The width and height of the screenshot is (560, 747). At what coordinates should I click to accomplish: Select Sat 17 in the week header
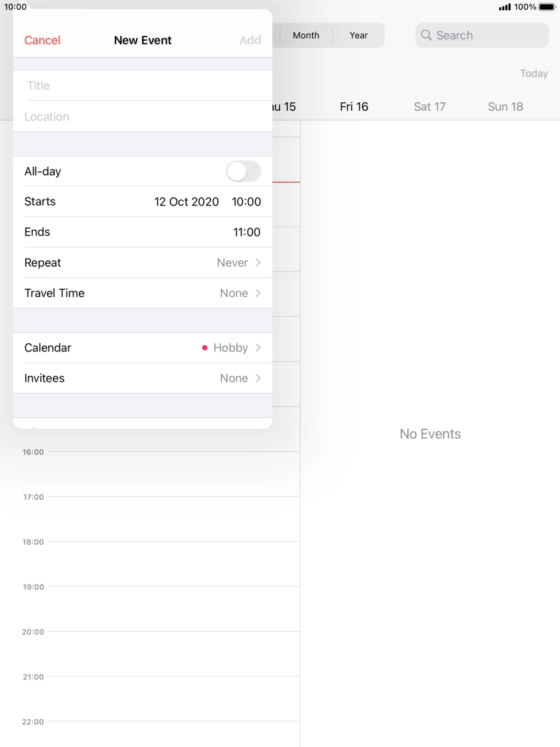pos(429,107)
